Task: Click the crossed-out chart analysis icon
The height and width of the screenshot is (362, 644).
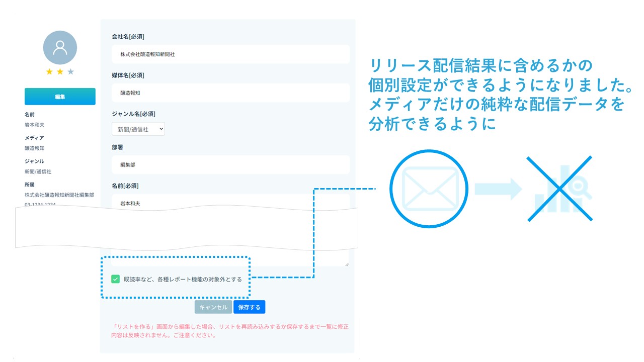Action: tap(559, 189)
